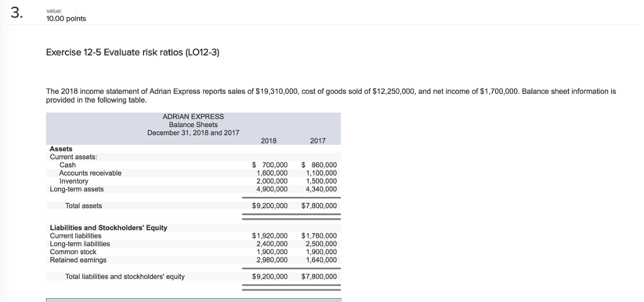Image resolution: width=644 pixels, height=302 pixels.
Task: Click 'Total liabilities and stockholders' equity' label
Action: [x=125, y=277]
